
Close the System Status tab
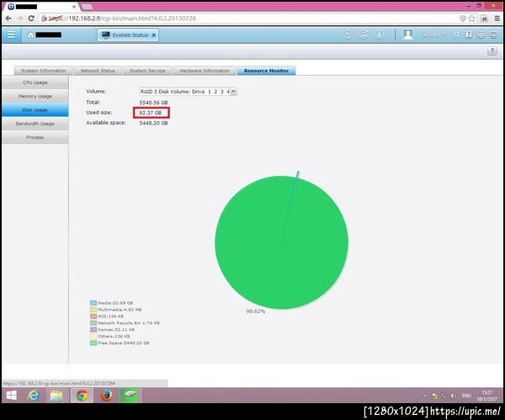pyautogui.click(x=154, y=35)
